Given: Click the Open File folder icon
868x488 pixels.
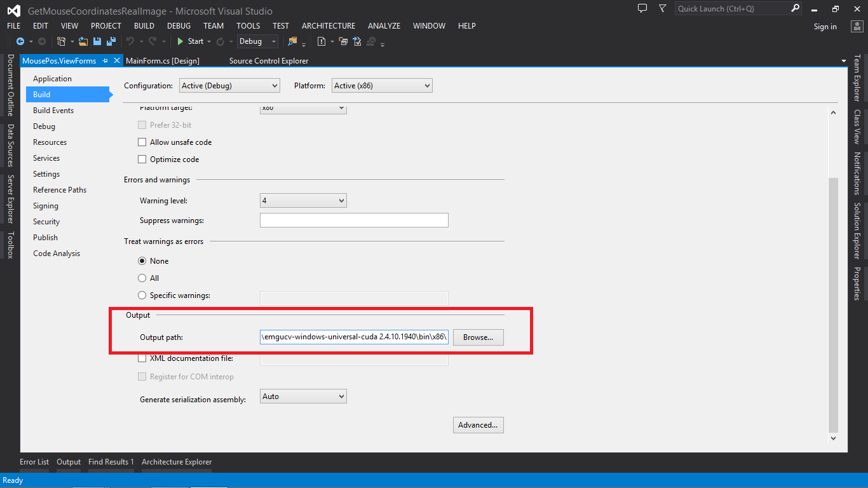Looking at the screenshot, I should (83, 41).
